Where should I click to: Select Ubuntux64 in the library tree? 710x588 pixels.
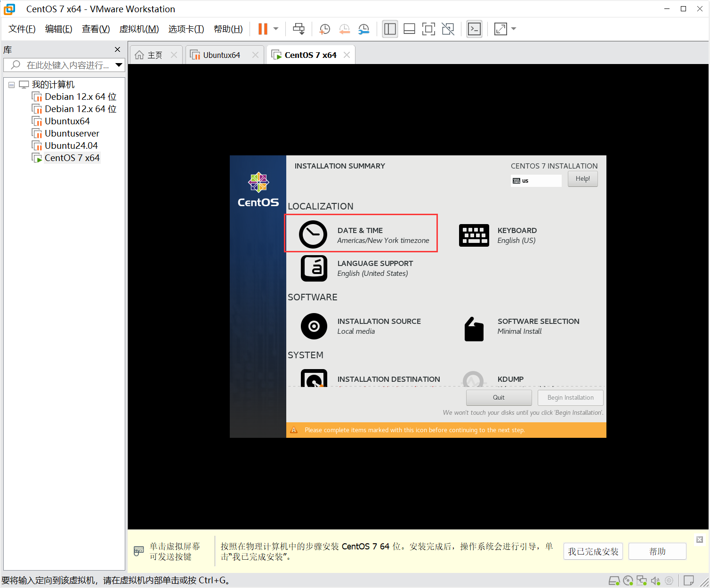[67, 121]
